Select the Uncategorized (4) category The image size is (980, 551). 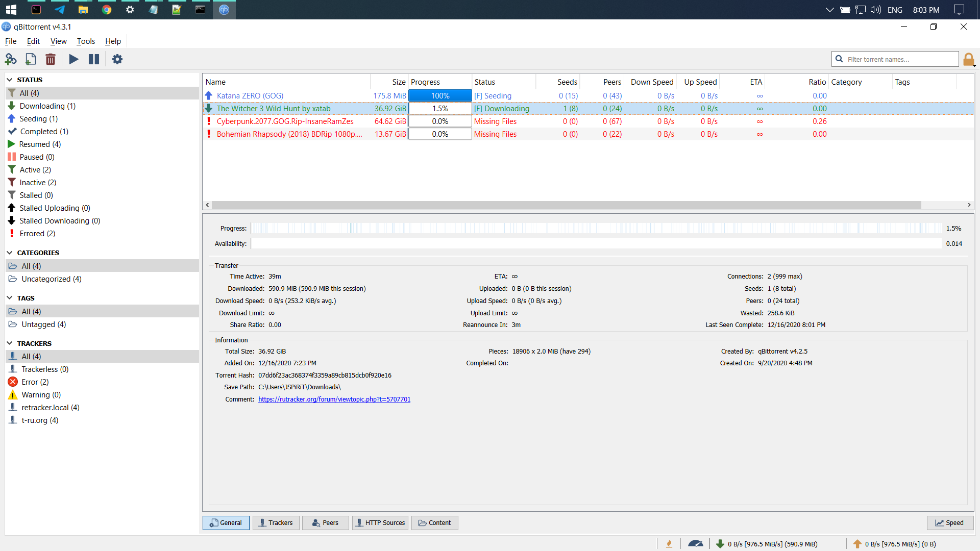point(102,279)
